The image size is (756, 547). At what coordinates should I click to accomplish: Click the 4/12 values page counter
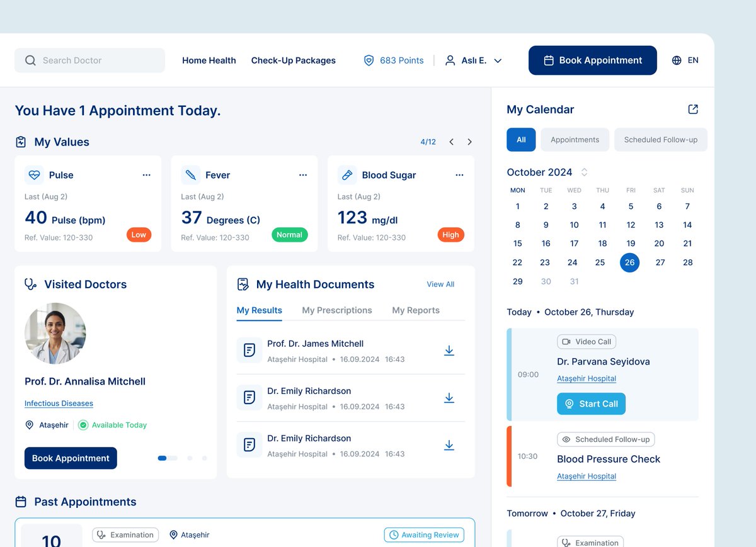[428, 142]
